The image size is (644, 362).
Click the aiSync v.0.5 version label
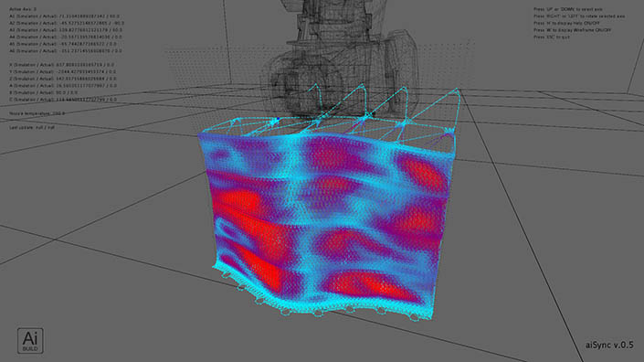pos(609,346)
